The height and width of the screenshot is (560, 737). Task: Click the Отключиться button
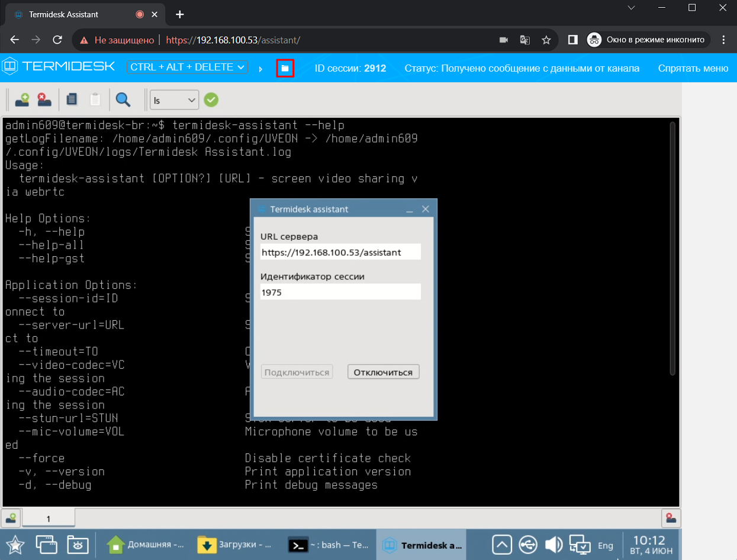coord(384,372)
